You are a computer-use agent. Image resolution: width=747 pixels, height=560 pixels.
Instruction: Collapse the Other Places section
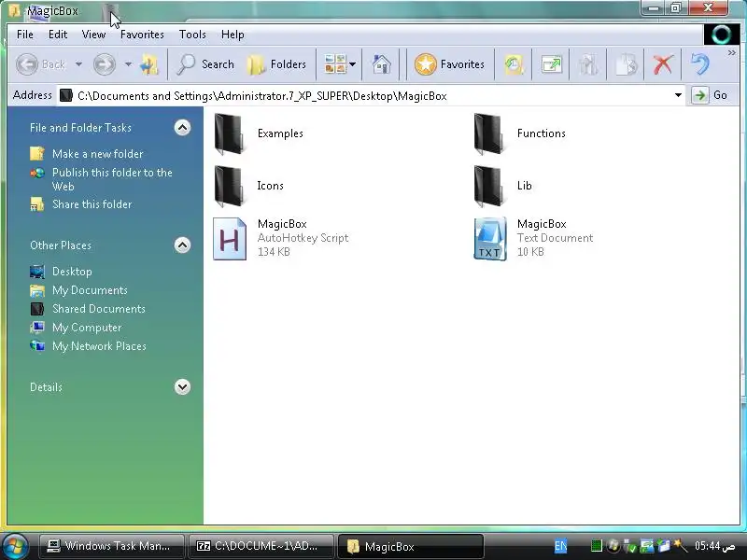182,245
